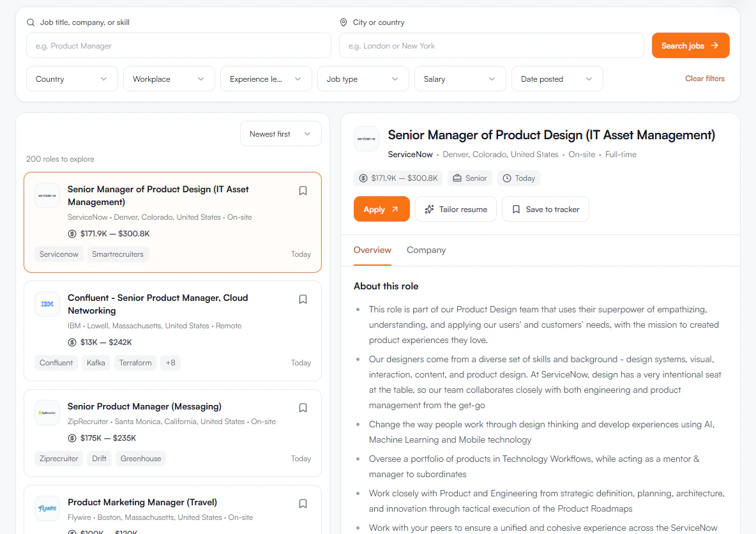Switch to the Company tab
Screen dimensions: 756x534
coord(427,250)
